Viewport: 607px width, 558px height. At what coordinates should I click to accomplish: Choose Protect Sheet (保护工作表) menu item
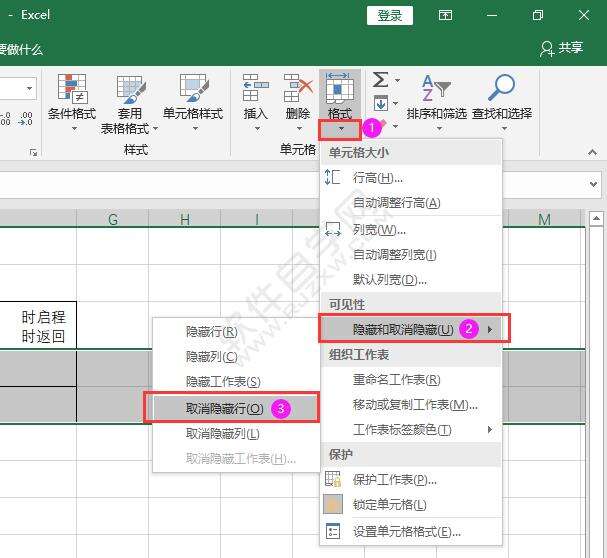[394, 479]
